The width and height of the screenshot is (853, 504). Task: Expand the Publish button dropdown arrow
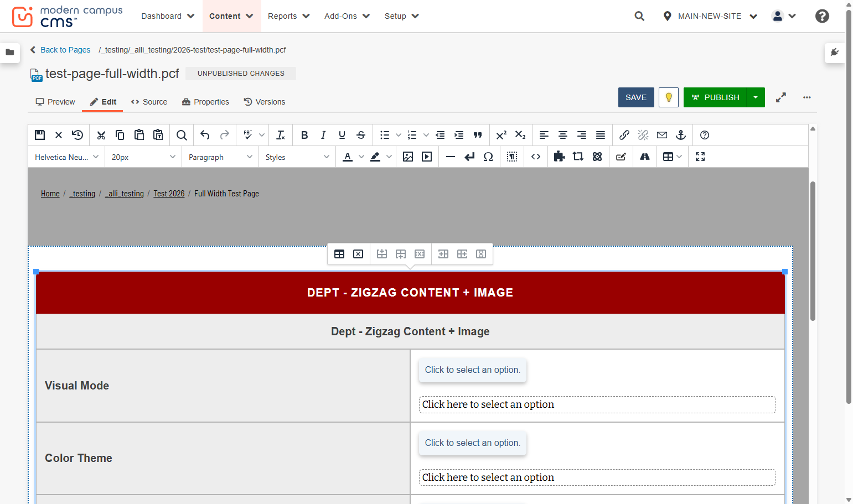(x=756, y=97)
